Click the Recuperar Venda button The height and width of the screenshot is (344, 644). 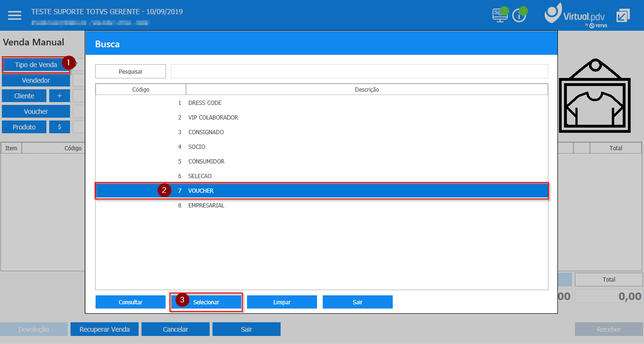105,329
